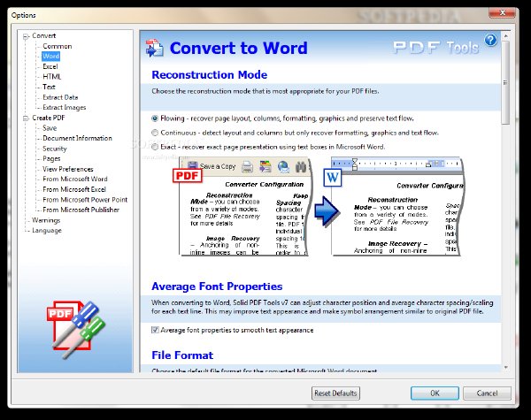This screenshot has width=531, height=420.
Task: Open From Microsoft Publisher options
Action: pyautogui.click(x=81, y=210)
